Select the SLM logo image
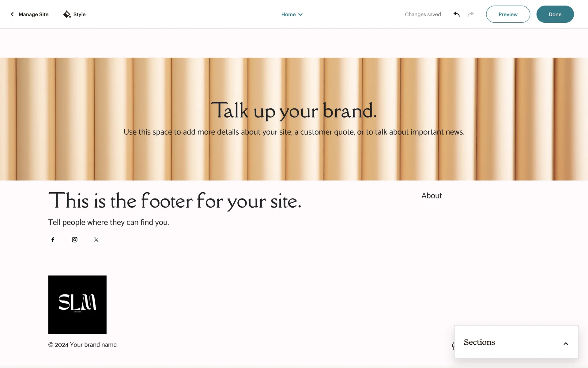The width and height of the screenshot is (588, 368). (77, 305)
